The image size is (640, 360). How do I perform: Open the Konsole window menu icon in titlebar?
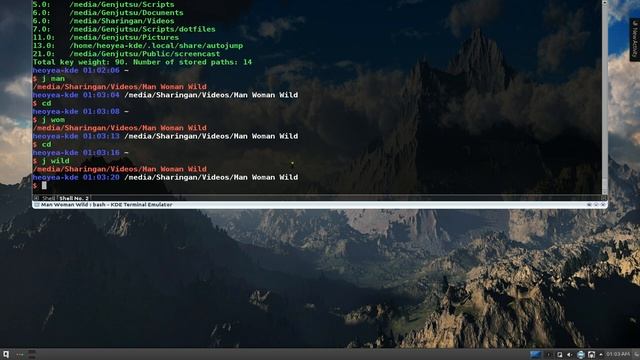[x=37, y=204]
